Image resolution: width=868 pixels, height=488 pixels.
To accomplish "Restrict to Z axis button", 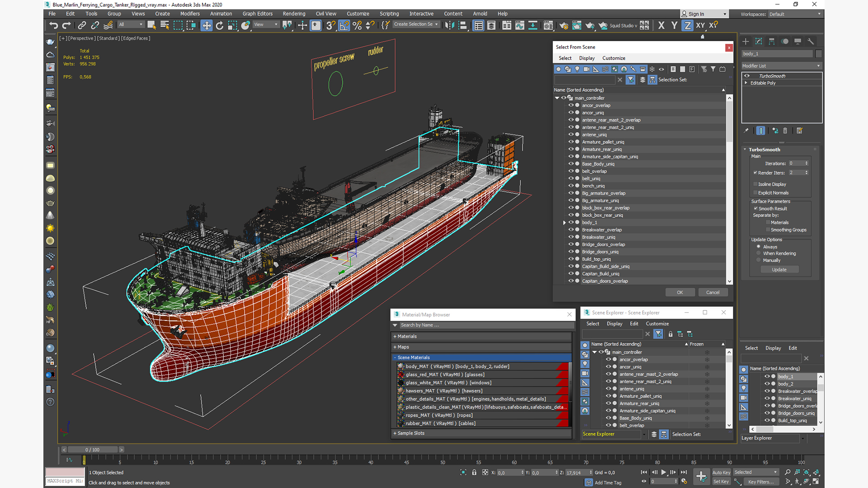I will [x=687, y=25].
